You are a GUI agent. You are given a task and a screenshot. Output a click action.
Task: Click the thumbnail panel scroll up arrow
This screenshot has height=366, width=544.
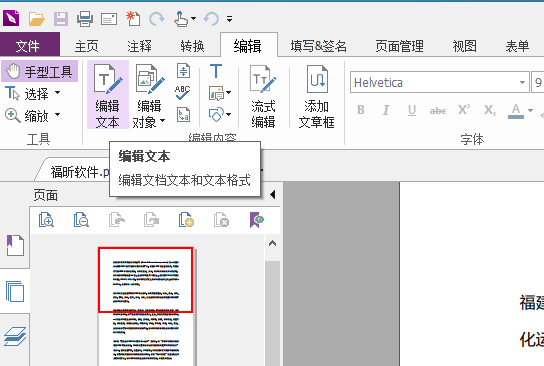(x=273, y=243)
